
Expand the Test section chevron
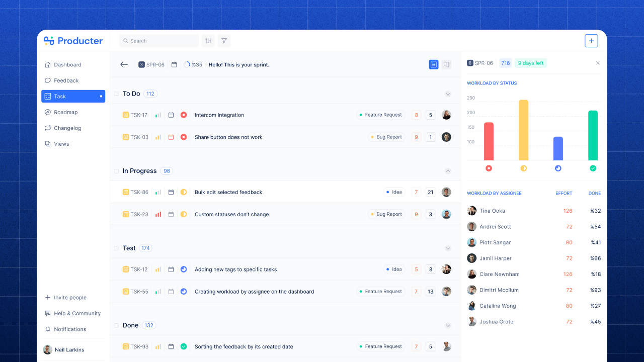tap(448, 248)
